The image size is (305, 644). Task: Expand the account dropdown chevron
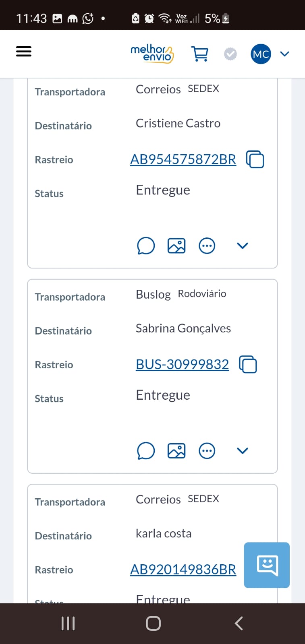[285, 54]
